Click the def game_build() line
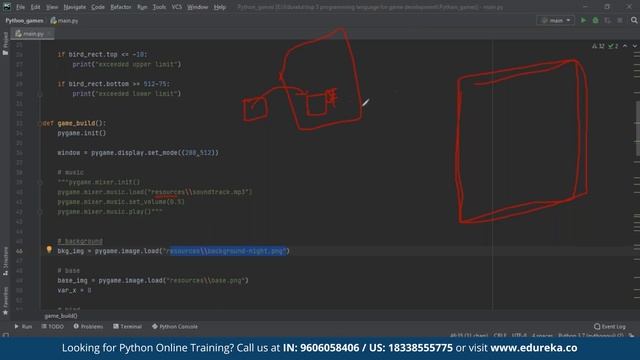The image size is (640, 360). click(74, 123)
